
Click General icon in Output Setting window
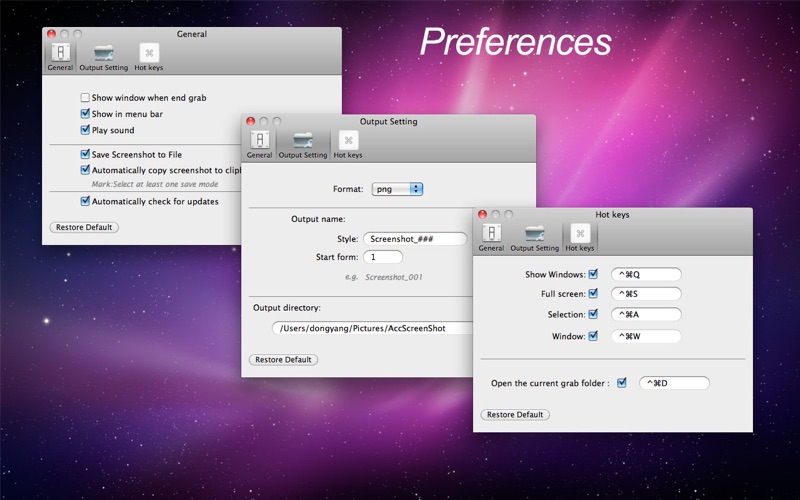[259, 140]
